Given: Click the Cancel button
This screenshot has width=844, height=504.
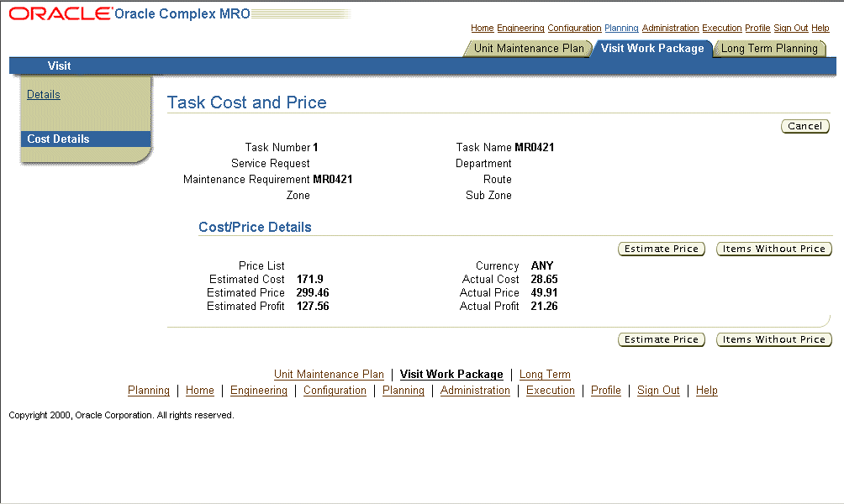Looking at the screenshot, I should pyautogui.click(x=804, y=126).
